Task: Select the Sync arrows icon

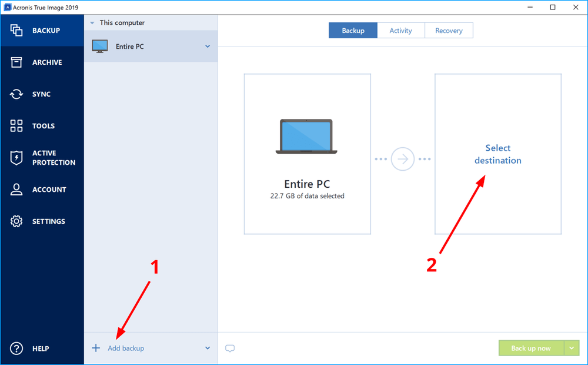Action: [x=16, y=94]
